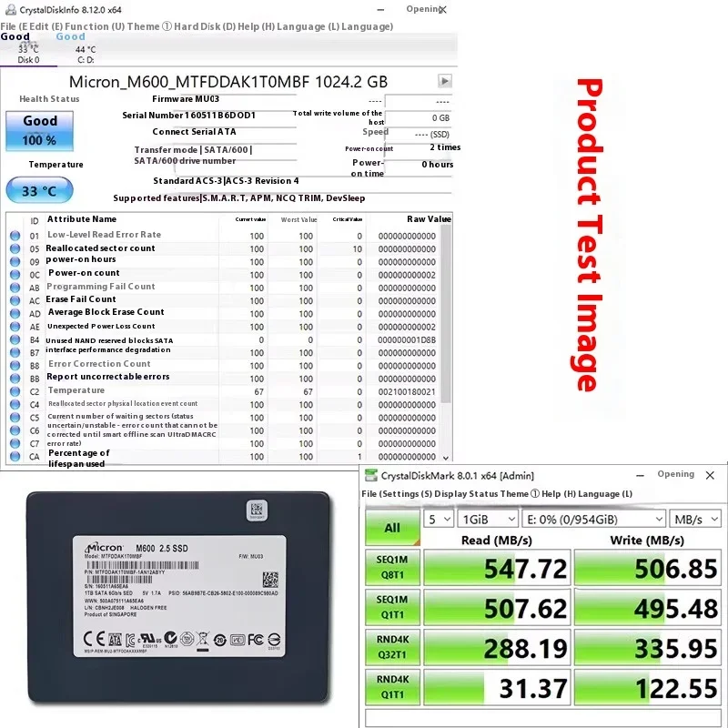Click status circle for Report uncorrectable errors
Image resolution: width=728 pixels, height=728 pixels.
point(15,379)
